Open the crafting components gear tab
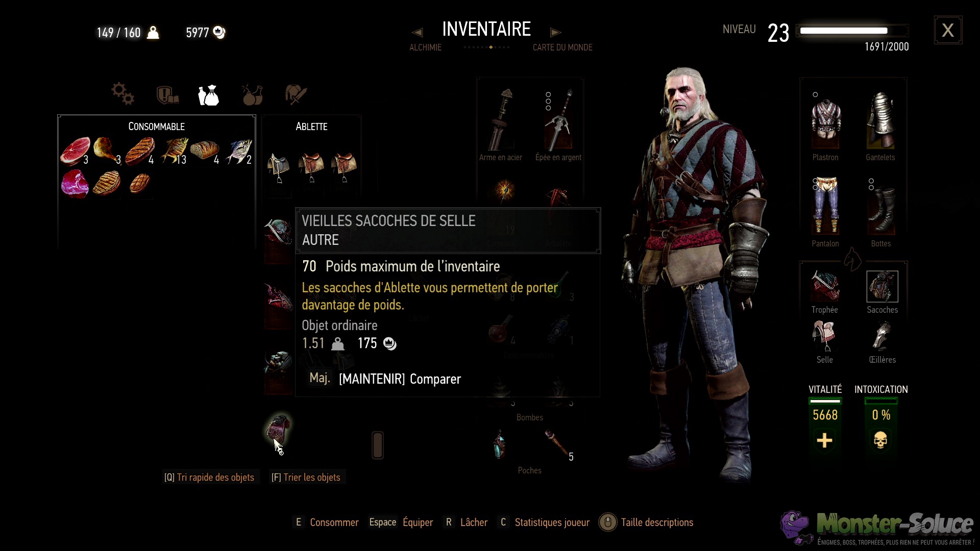 tap(123, 94)
